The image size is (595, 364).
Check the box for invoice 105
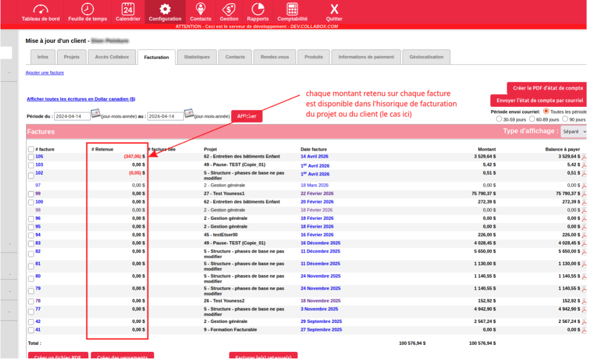pyautogui.click(x=31, y=157)
